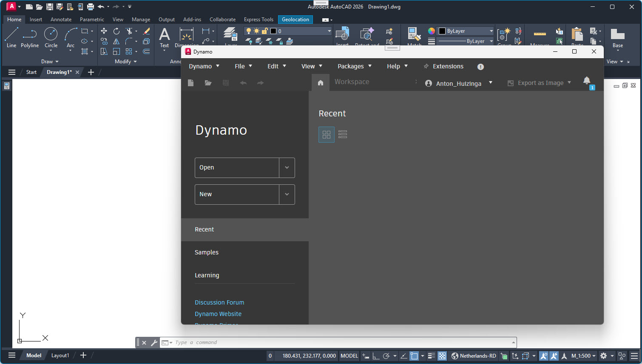
Task: Open the Text annotation tool
Action: tap(165, 38)
